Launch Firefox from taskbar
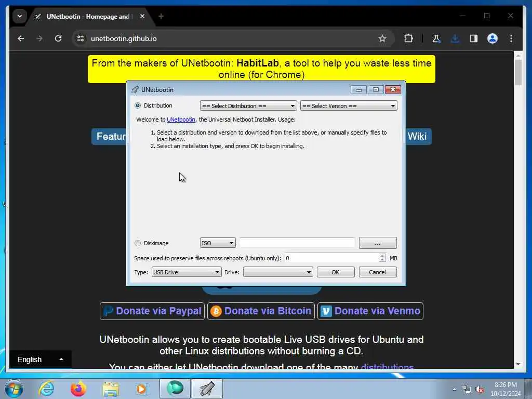 click(x=78, y=389)
